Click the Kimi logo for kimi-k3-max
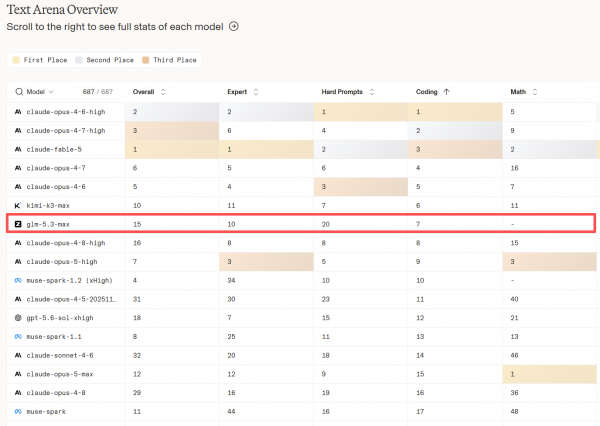The width and height of the screenshot is (600, 426). click(18, 206)
